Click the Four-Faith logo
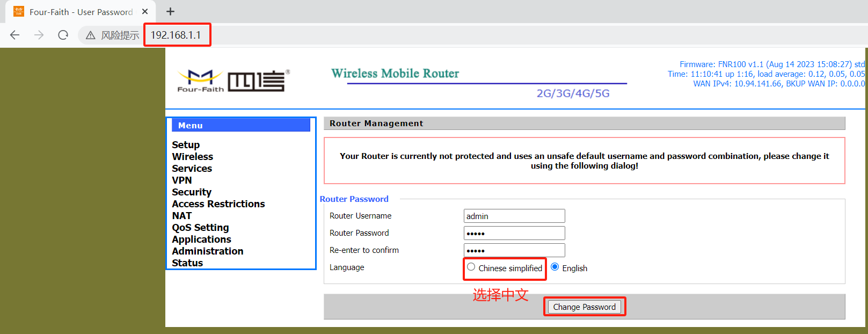Image resolution: width=868 pixels, height=334 pixels. coord(234,81)
